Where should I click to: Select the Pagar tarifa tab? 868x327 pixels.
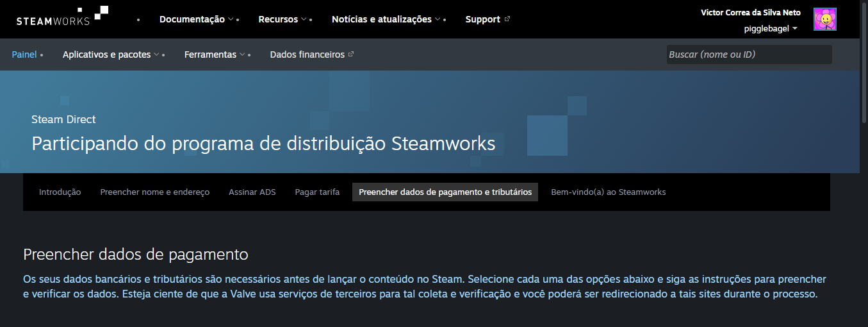coord(317,192)
